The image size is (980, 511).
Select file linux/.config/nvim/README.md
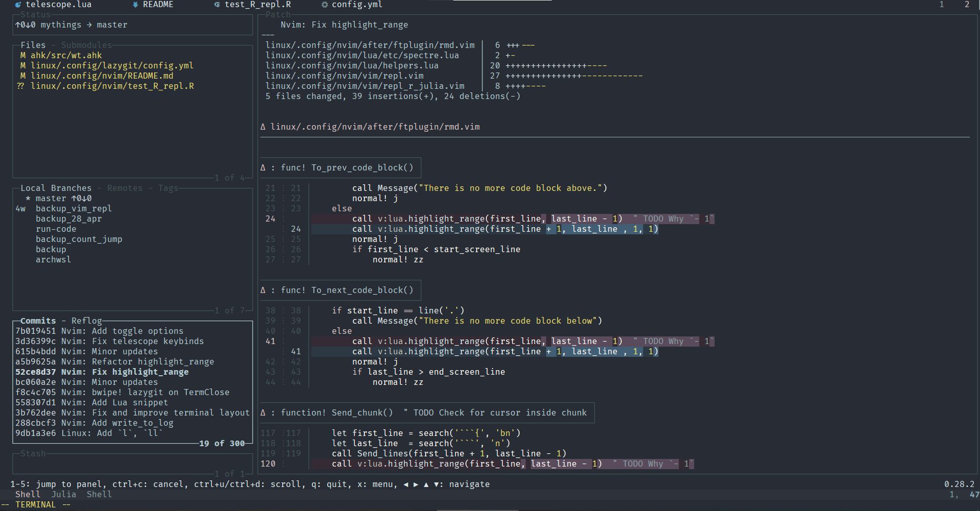tap(133, 76)
